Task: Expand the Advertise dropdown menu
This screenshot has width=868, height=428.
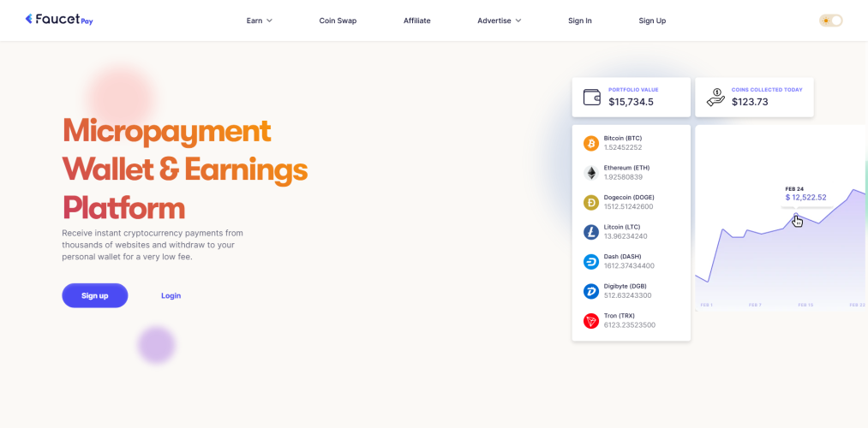Action: (x=500, y=21)
